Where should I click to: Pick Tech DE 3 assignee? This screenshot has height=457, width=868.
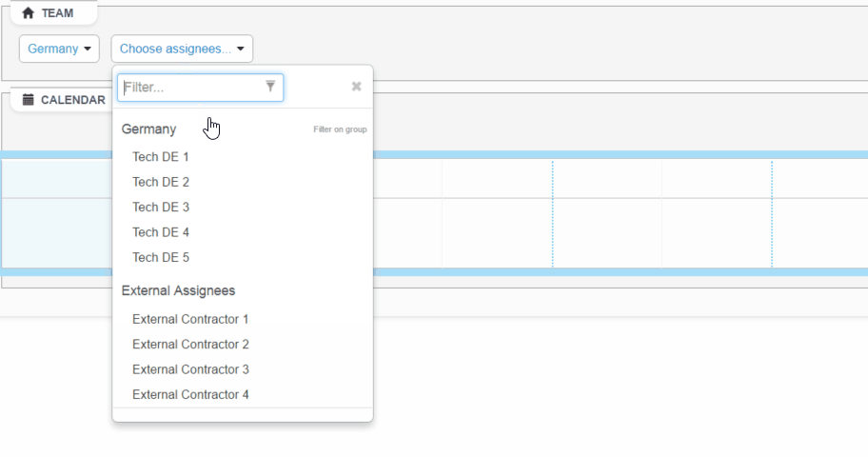pos(161,207)
